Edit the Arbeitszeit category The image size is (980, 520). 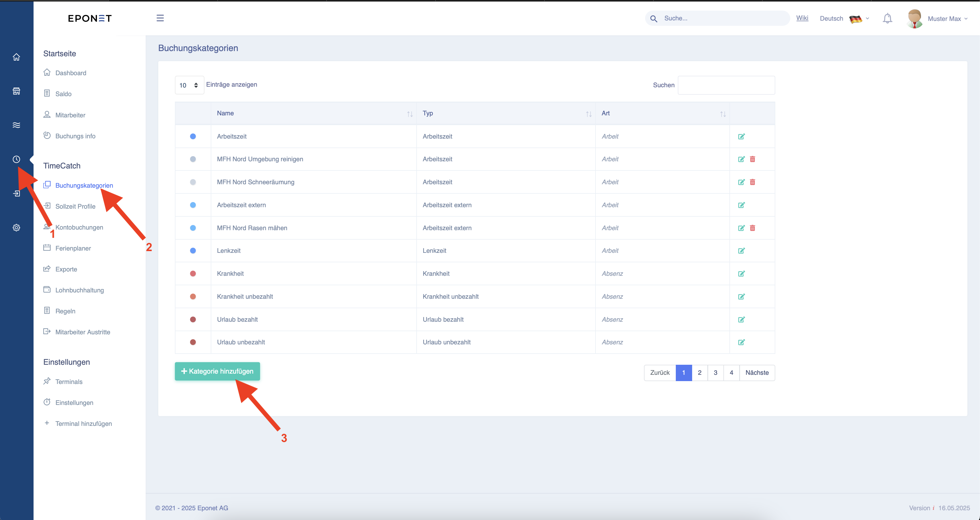click(741, 136)
